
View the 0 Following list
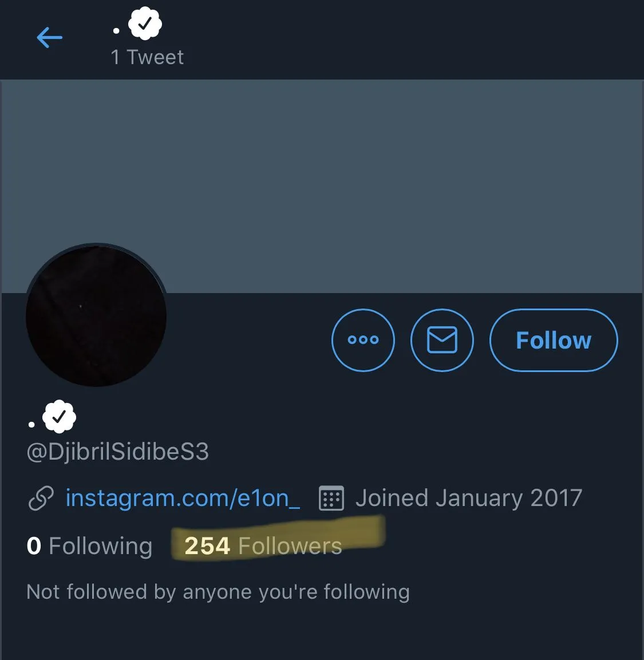(x=89, y=546)
